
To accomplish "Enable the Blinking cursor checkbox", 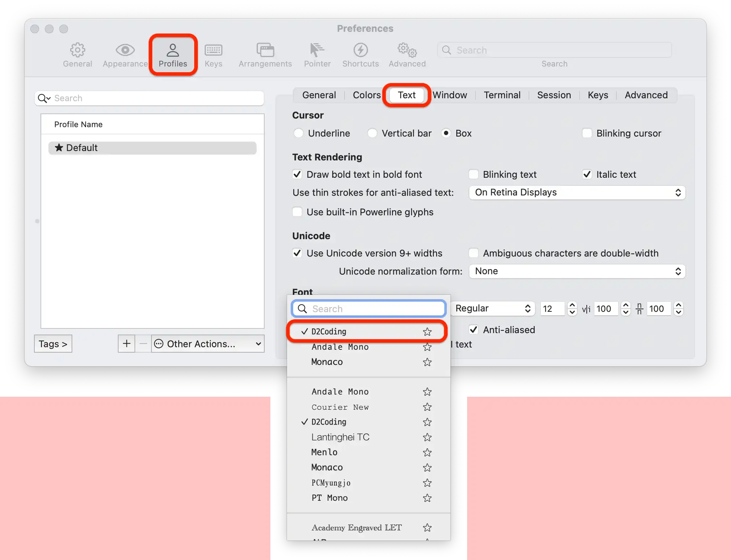I will point(587,133).
